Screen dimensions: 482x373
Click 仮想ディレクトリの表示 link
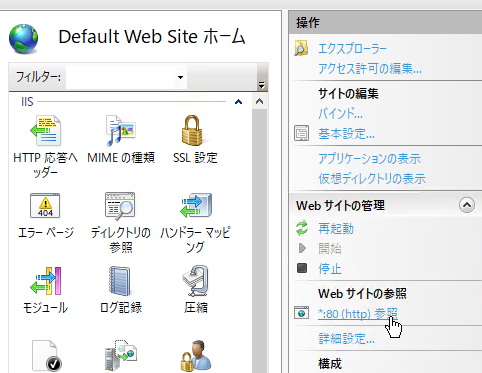[372, 179]
